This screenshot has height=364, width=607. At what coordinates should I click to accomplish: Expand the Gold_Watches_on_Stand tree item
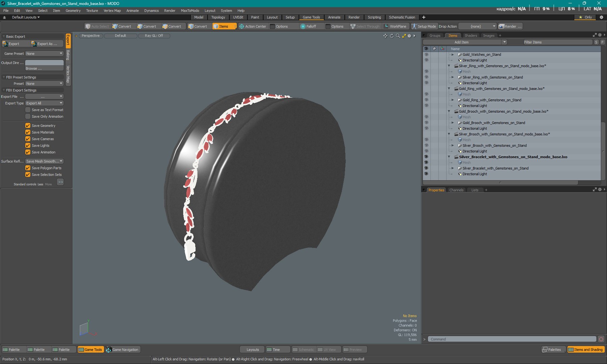[x=453, y=55]
